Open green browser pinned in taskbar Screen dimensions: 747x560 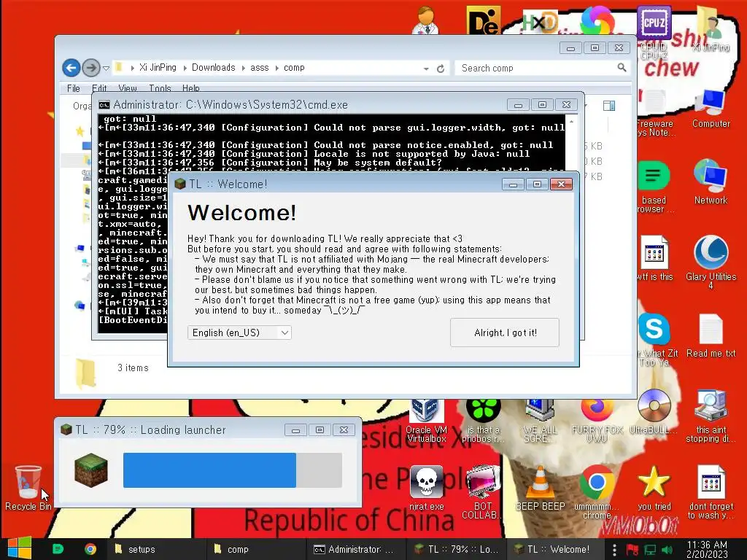tap(58, 549)
